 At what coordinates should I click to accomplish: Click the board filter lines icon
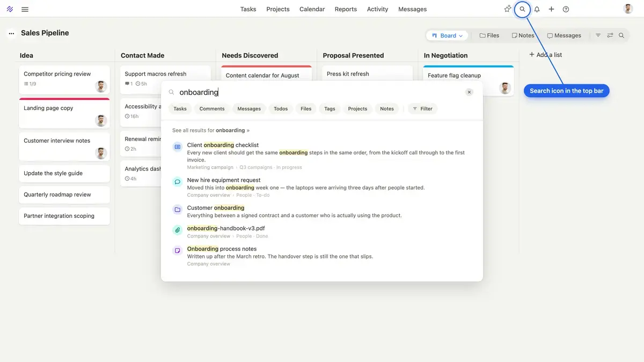(x=598, y=35)
